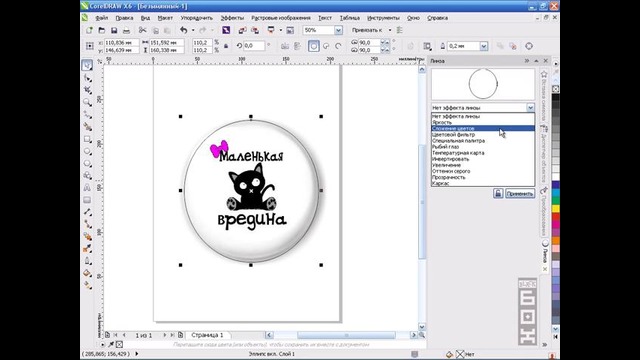Image resolution: width=640 pixels, height=360 pixels.
Task: Select the Dimension tool
Action: [87, 212]
